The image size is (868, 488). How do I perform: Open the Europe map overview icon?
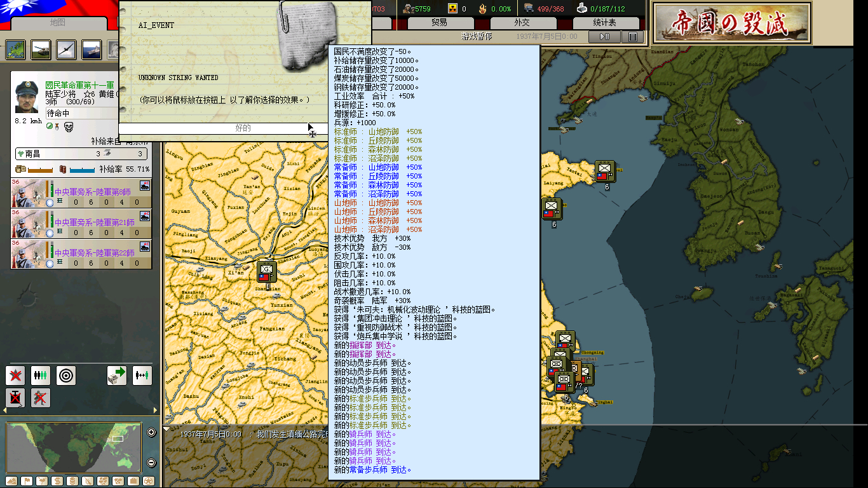(x=16, y=50)
